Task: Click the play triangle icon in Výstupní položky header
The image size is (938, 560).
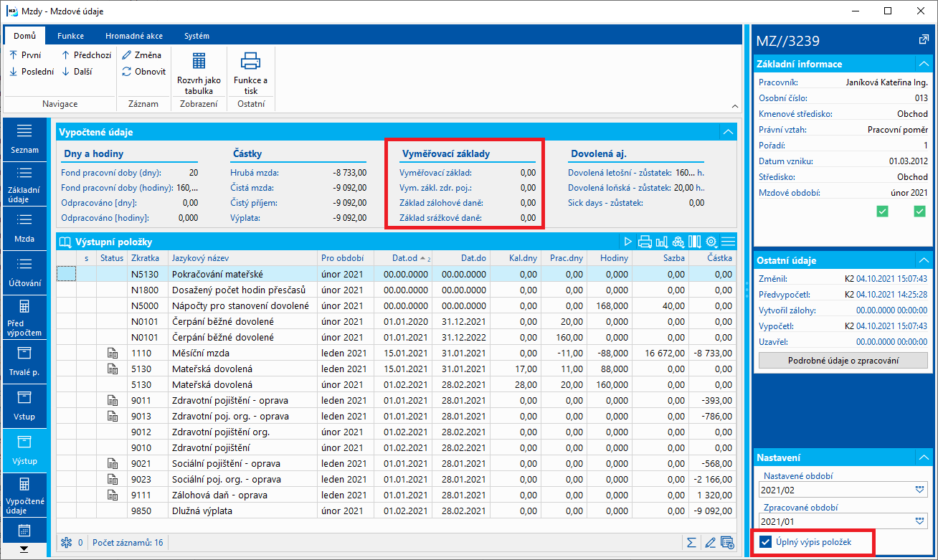Action: (x=628, y=242)
